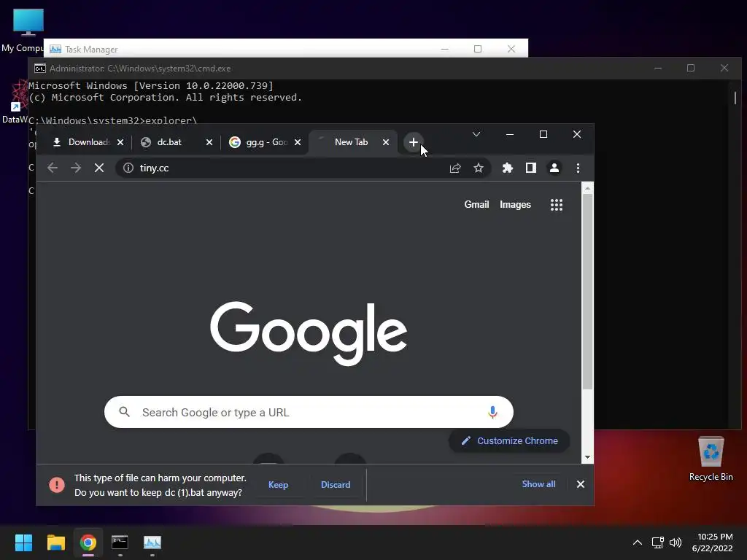Show all downloads
The image size is (747, 560).
[x=539, y=484]
